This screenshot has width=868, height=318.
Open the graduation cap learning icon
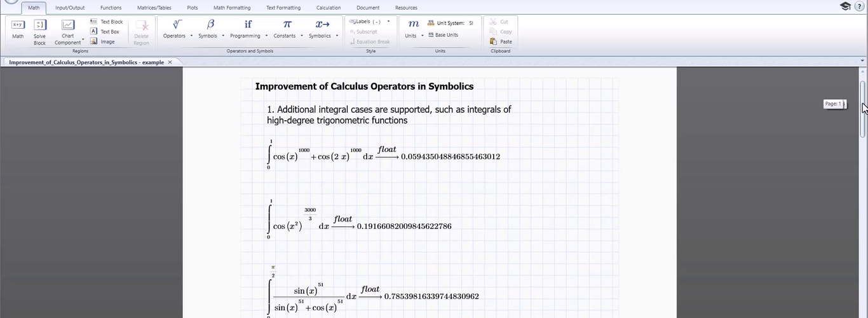coord(845,6)
